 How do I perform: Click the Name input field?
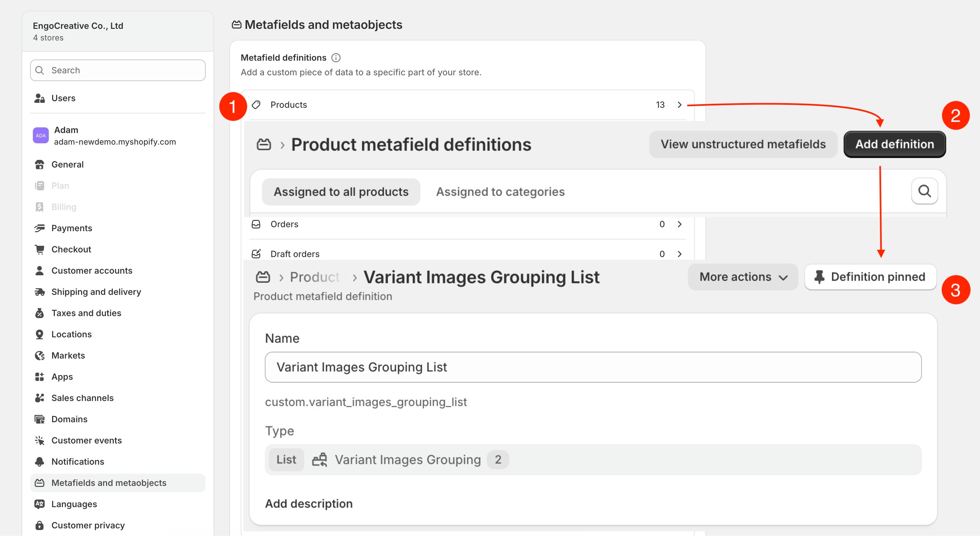tap(593, 367)
